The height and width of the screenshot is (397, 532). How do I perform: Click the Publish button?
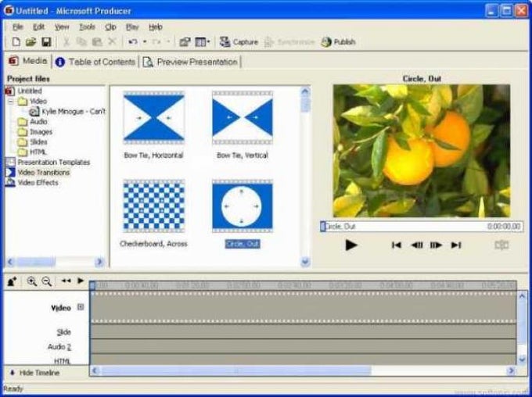pyautogui.click(x=338, y=42)
